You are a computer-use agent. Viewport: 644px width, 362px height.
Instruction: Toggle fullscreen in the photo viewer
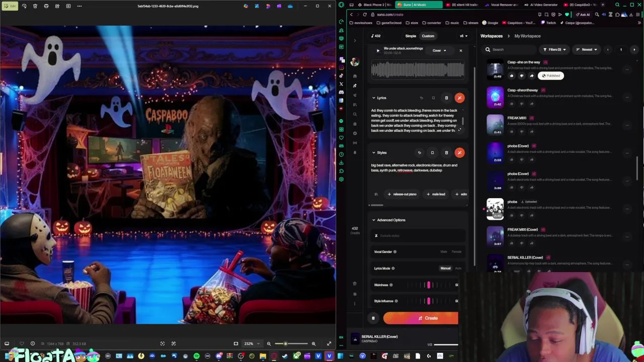point(329,344)
